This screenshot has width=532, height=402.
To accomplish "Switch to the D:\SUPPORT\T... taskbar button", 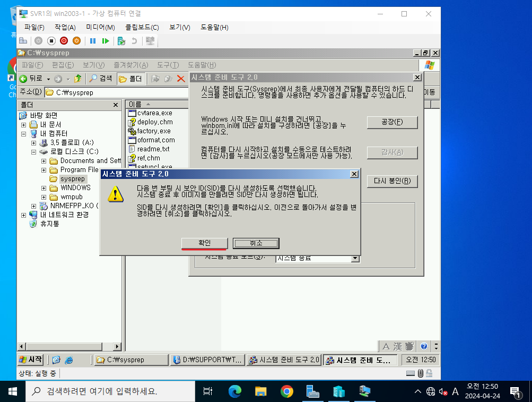I will (x=207, y=360).
